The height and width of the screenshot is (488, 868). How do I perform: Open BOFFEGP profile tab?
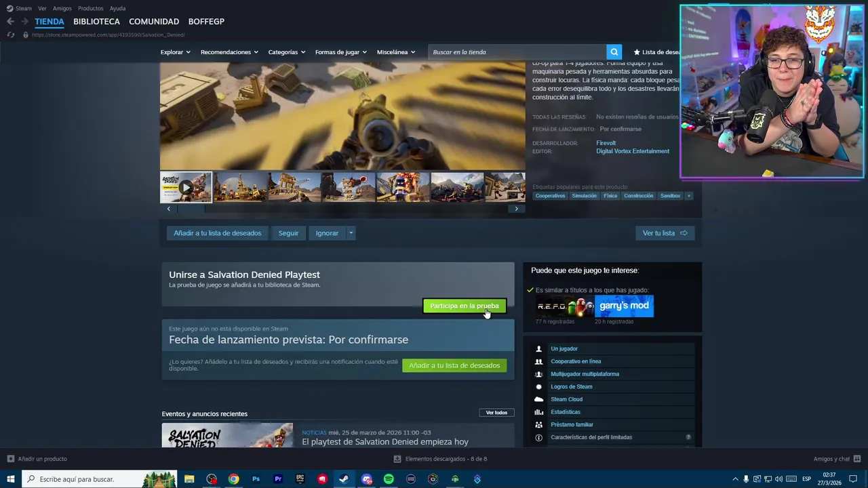(206, 22)
